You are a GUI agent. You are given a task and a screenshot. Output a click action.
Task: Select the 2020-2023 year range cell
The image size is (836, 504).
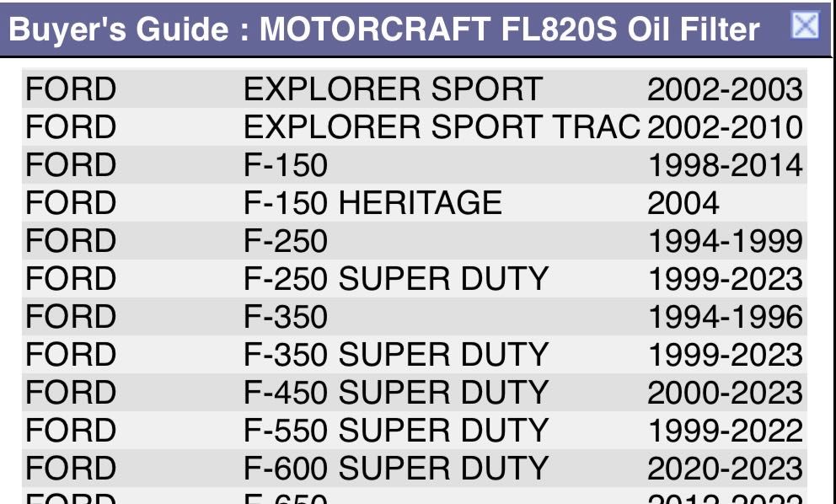(724, 469)
